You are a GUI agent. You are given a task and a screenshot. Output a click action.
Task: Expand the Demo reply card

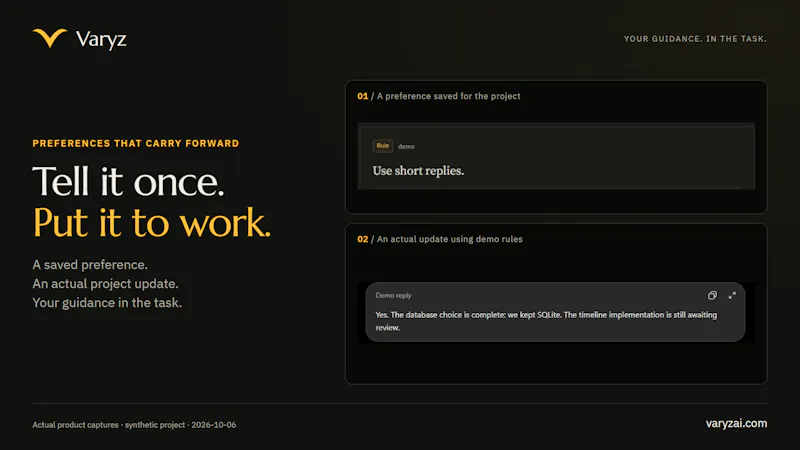point(732,295)
